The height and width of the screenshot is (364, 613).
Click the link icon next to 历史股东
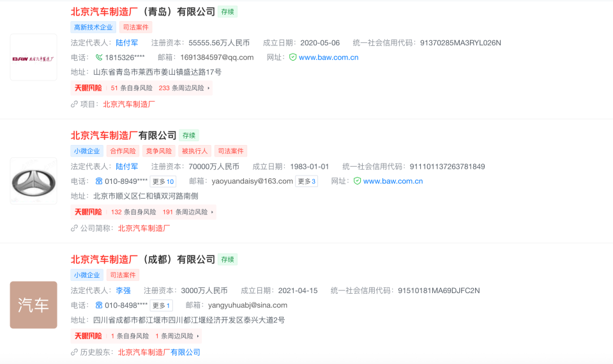74,352
